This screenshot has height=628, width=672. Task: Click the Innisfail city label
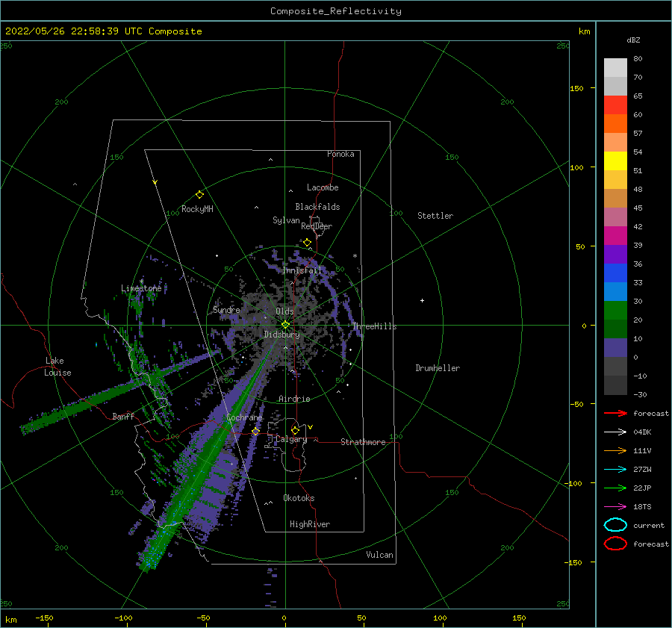pyautogui.click(x=302, y=270)
